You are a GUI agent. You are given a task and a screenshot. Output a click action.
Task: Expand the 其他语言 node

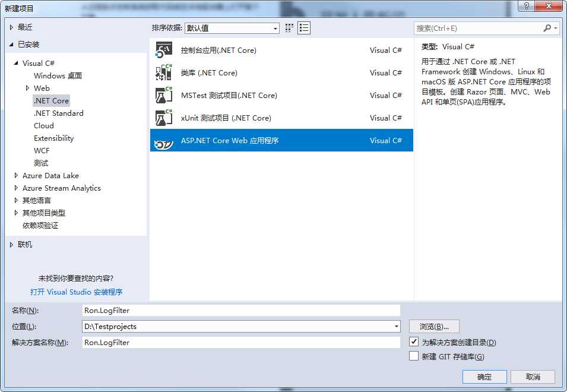point(16,200)
